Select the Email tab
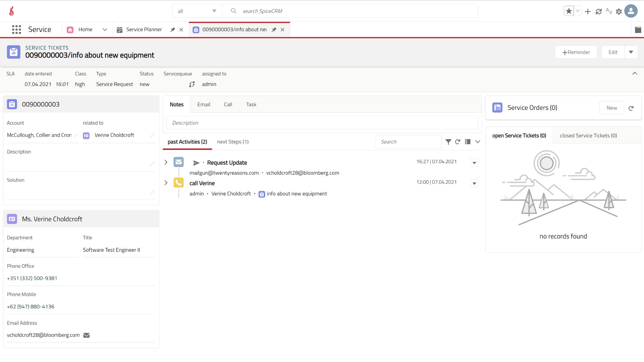Viewport: 644px width, 362px height. point(204,105)
